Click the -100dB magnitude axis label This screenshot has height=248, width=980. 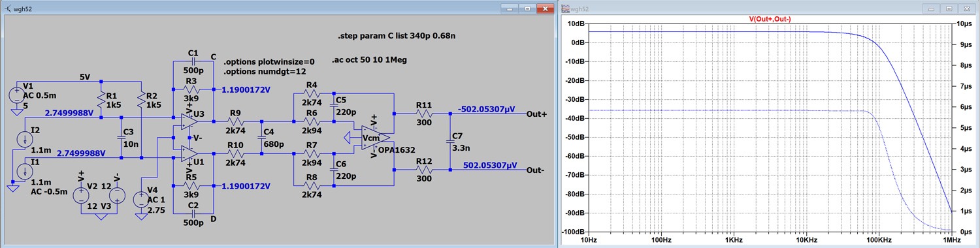[573, 232]
